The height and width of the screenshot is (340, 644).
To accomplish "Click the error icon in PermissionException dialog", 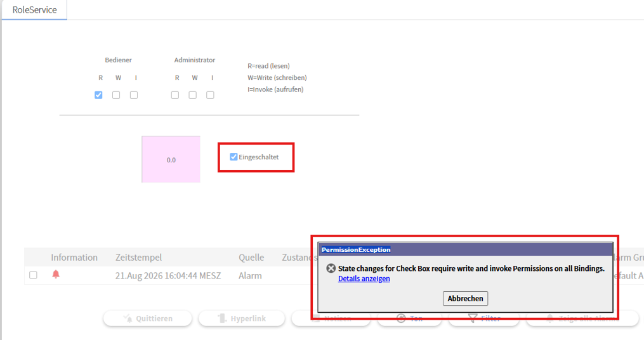I will click(331, 268).
